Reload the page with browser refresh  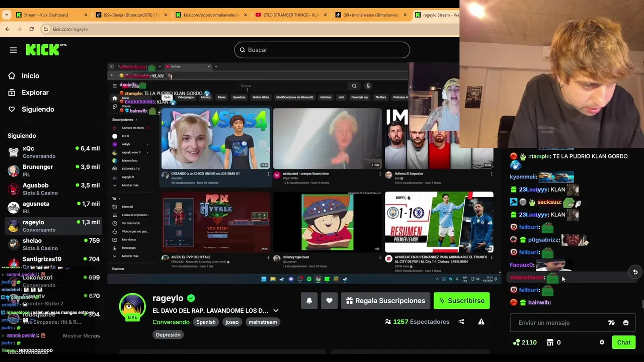(32, 29)
